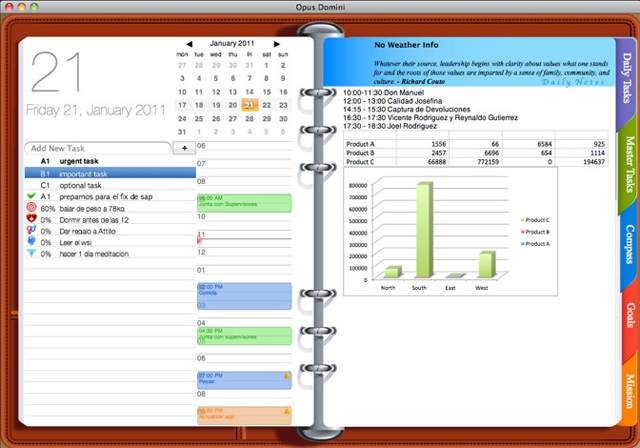The height and width of the screenshot is (448, 640).
Task: Click the South bar in the chart
Action: click(x=424, y=230)
